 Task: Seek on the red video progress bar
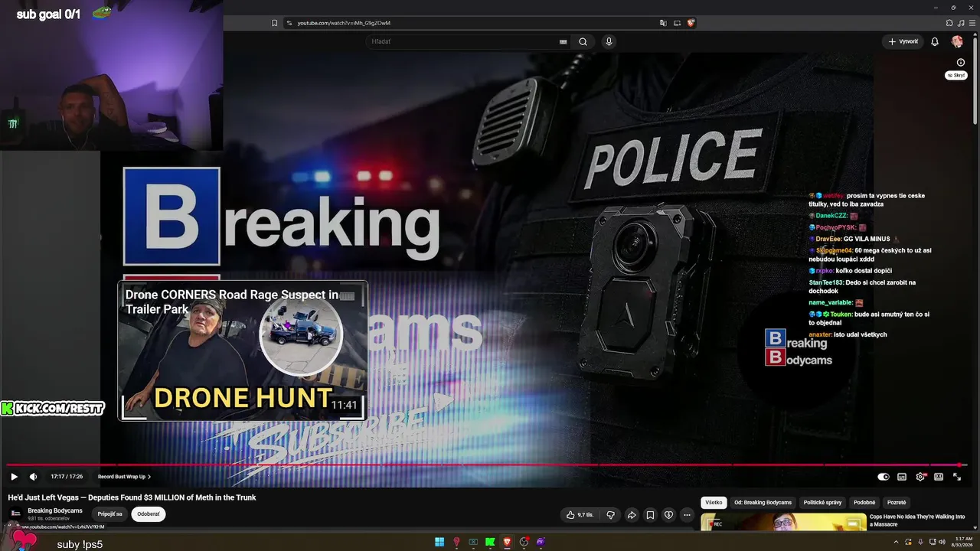pyautogui.click(x=486, y=465)
